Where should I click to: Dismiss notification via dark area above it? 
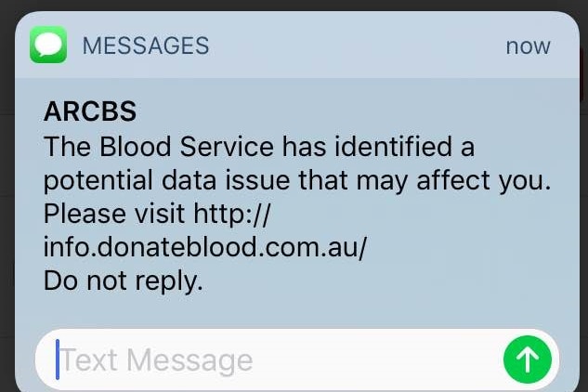[x=294, y=5]
